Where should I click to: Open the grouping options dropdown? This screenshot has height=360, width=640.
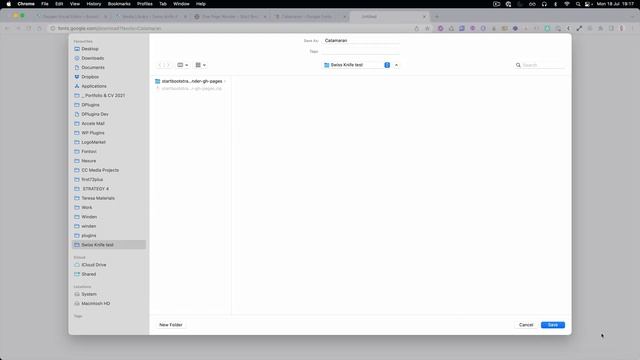point(200,65)
